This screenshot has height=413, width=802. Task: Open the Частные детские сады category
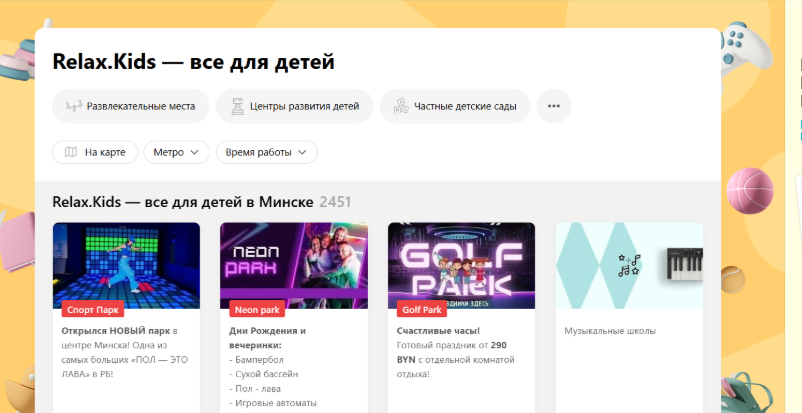pos(455,106)
